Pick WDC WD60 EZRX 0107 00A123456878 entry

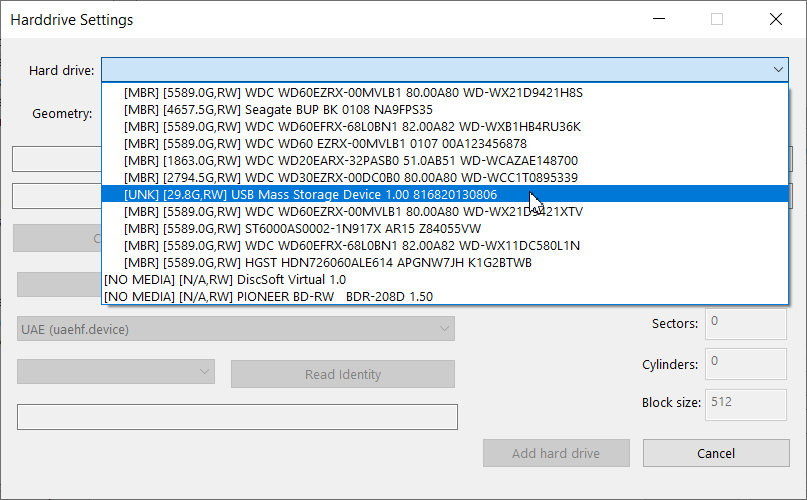[x=445, y=144]
